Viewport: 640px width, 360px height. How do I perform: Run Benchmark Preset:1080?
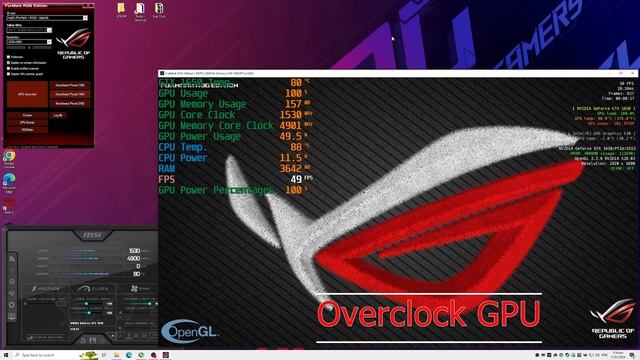point(70,85)
